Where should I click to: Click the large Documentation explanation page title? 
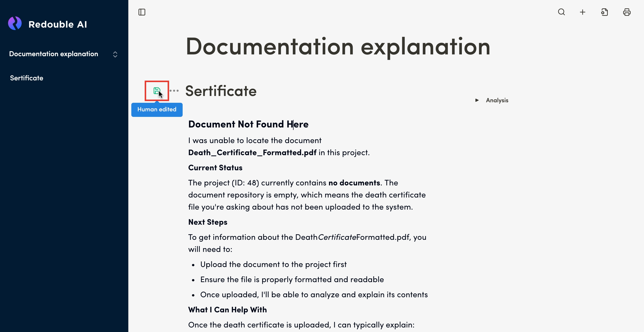[338, 47]
